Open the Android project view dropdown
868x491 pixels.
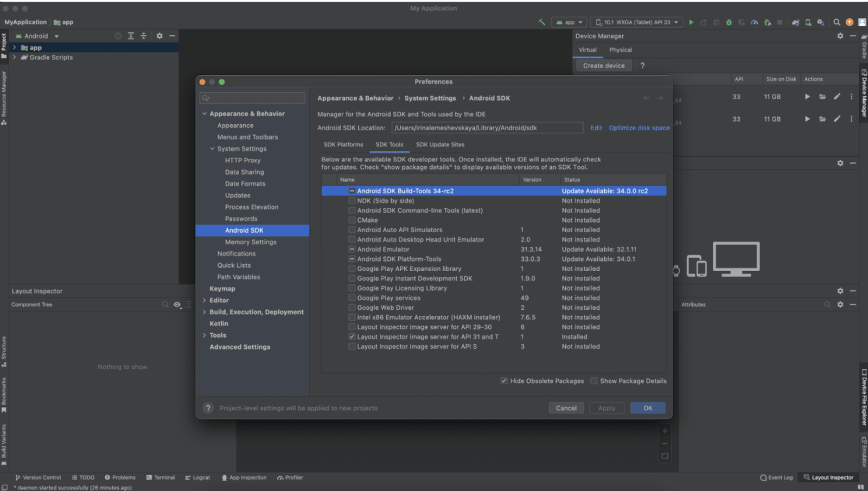tap(37, 36)
